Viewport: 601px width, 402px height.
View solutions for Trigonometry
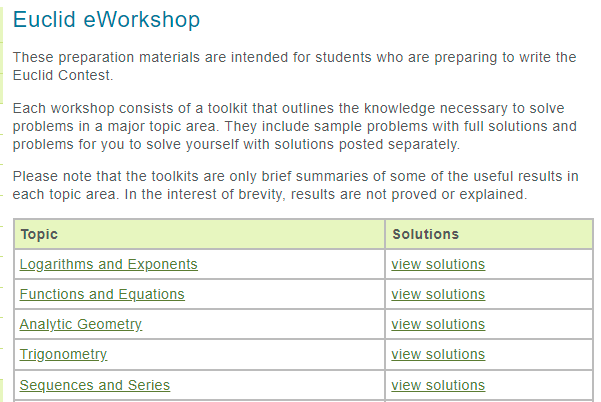coord(438,354)
